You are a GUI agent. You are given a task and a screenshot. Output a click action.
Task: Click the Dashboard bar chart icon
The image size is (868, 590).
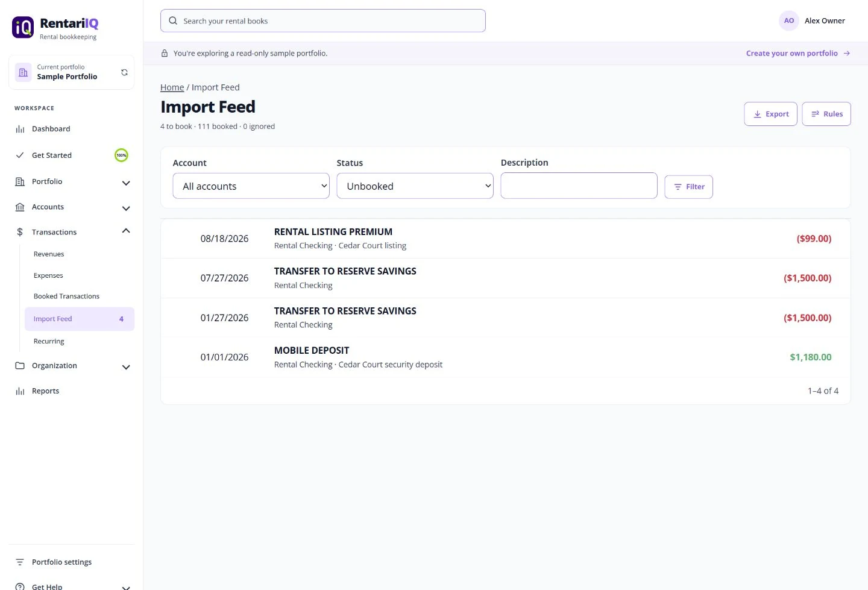20,129
